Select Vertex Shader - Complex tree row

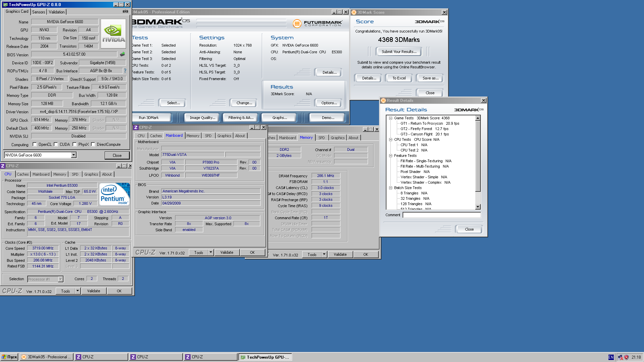425,182
